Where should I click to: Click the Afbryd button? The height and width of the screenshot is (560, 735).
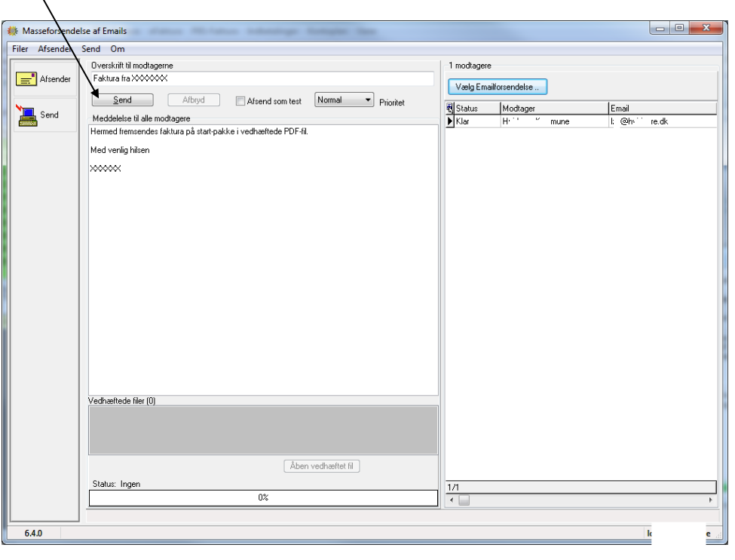tap(194, 99)
